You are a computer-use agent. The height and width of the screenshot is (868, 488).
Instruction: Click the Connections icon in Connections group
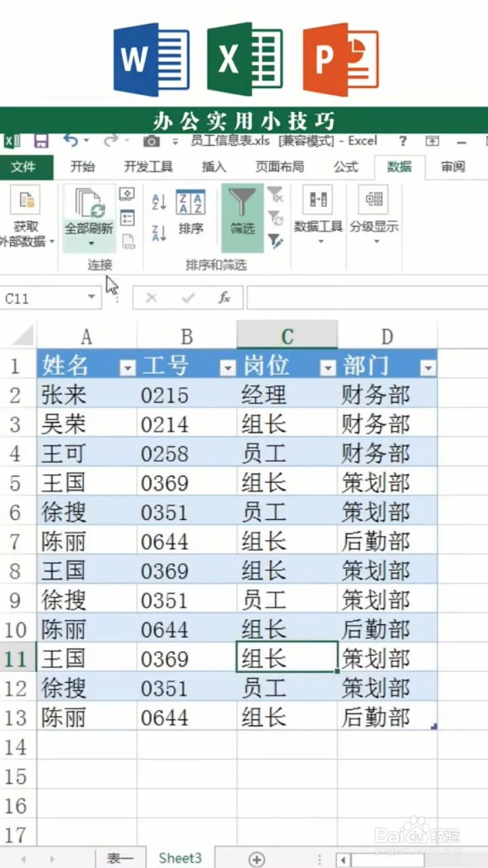click(x=127, y=195)
